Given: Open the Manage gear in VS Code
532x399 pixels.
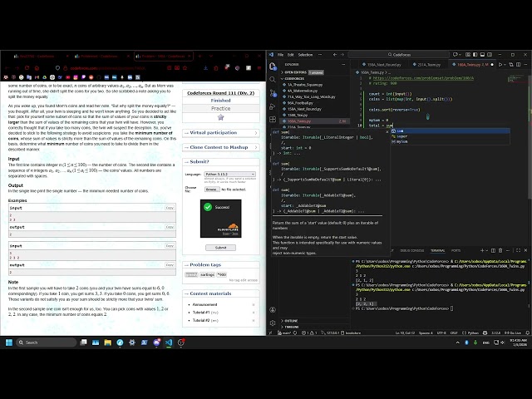Looking at the screenshot, I should [x=273, y=323].
